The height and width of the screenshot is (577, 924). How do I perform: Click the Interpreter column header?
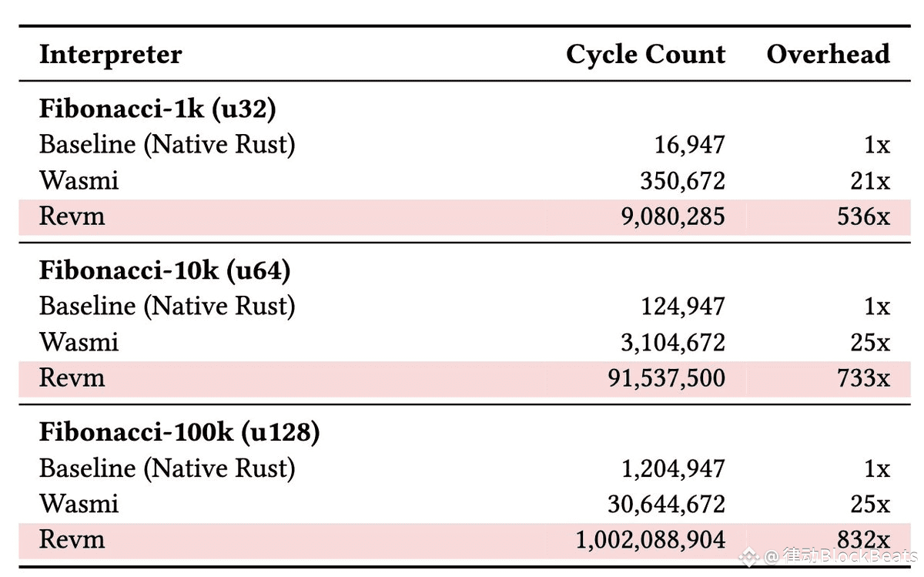pos(111,55)
